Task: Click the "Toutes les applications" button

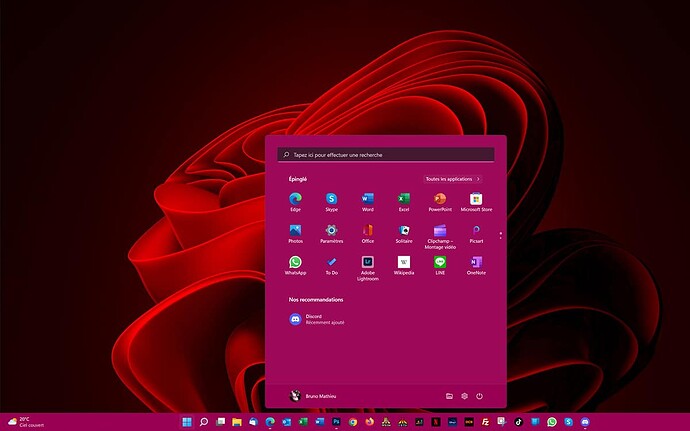Action: (453, 179)
